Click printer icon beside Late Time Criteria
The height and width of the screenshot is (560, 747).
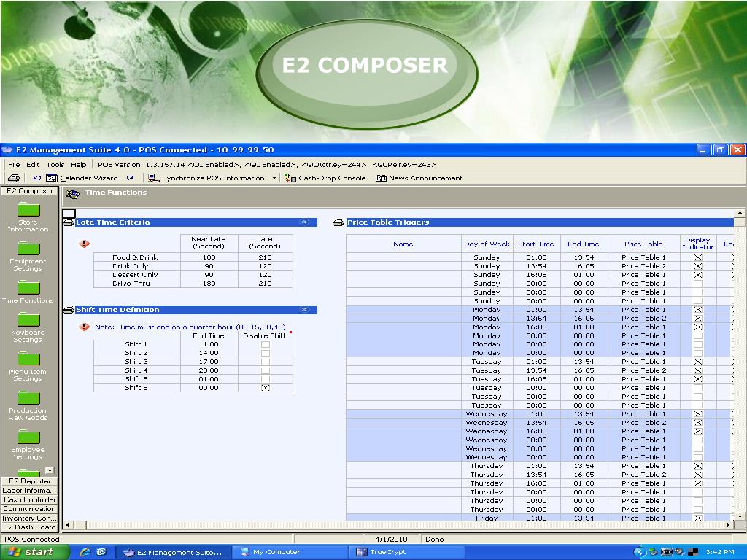(69, 222)
